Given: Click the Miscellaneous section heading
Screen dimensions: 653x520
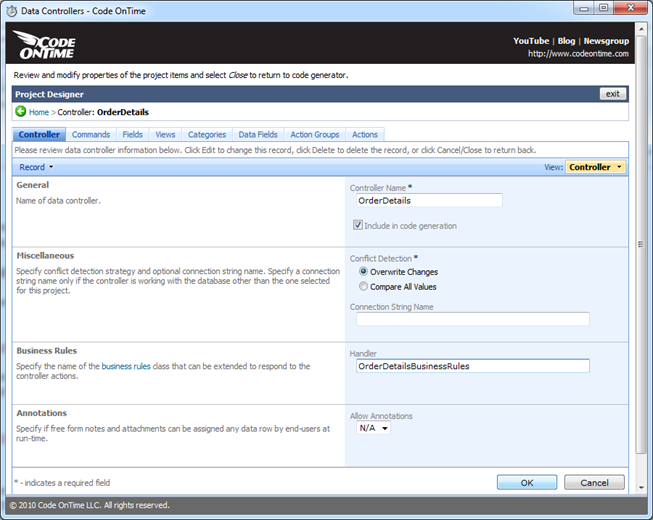Looking at the screenshot, I should pos(45,256).
